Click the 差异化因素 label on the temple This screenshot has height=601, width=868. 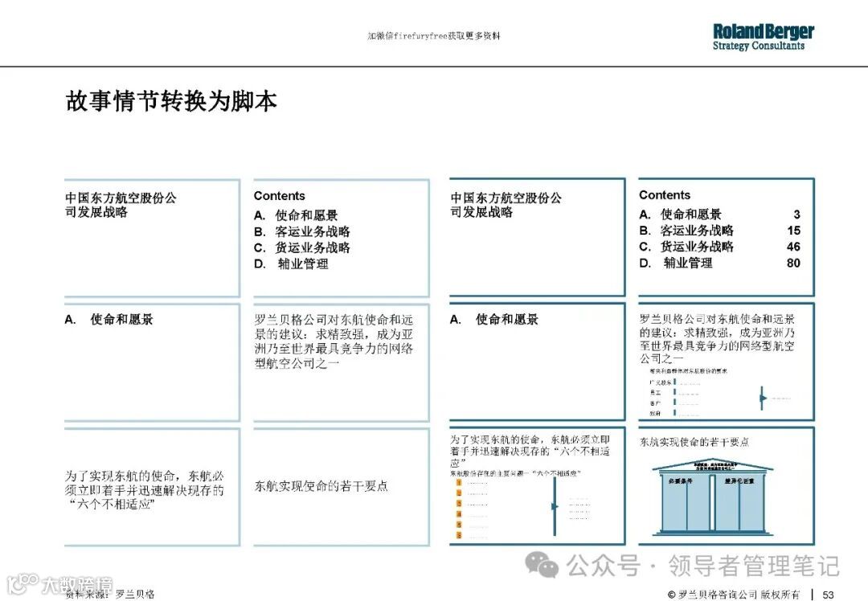tap(739, 481)
